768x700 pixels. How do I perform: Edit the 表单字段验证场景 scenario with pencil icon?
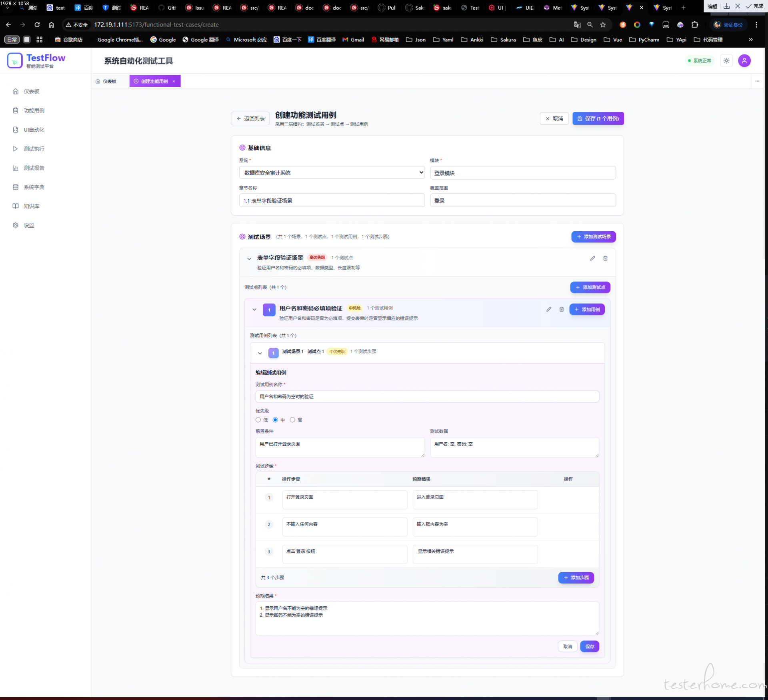pyautogui.click(x=592, y=258)
